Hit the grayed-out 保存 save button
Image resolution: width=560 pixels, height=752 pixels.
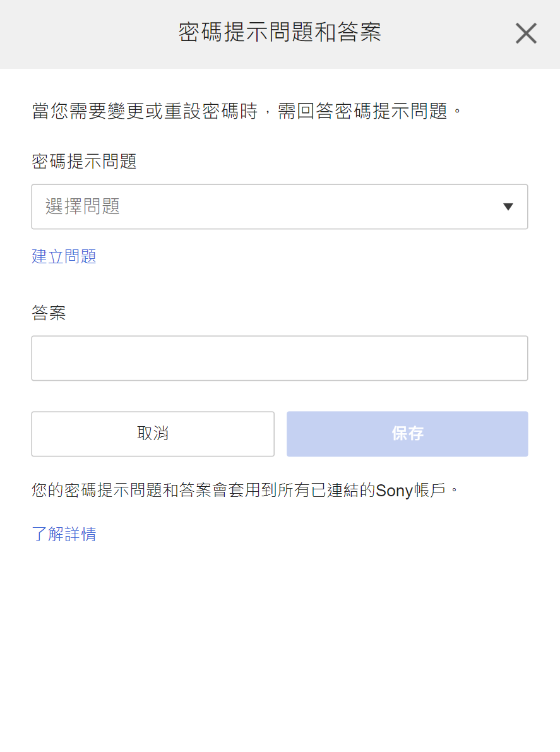pos(407,434)
